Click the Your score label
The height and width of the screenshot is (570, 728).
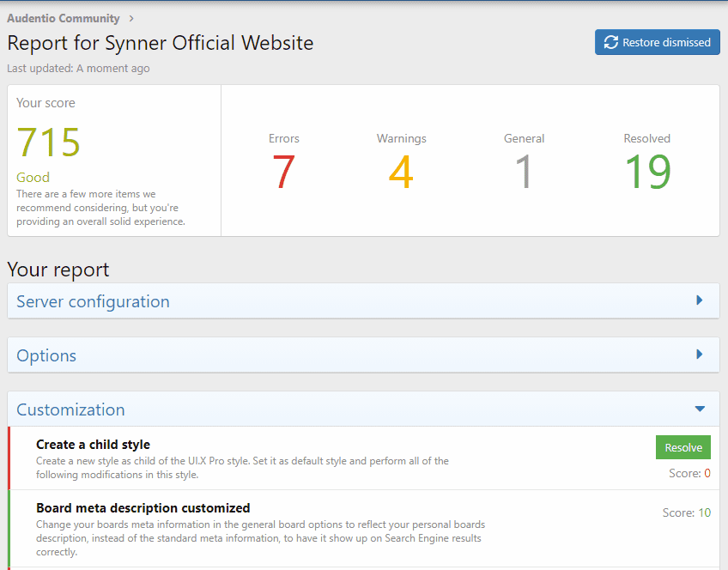pyautogui.click(x=46, y=103)
